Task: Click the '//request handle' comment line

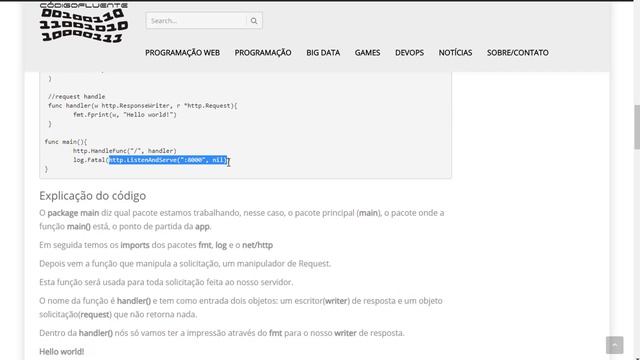Action: point(76,96)
